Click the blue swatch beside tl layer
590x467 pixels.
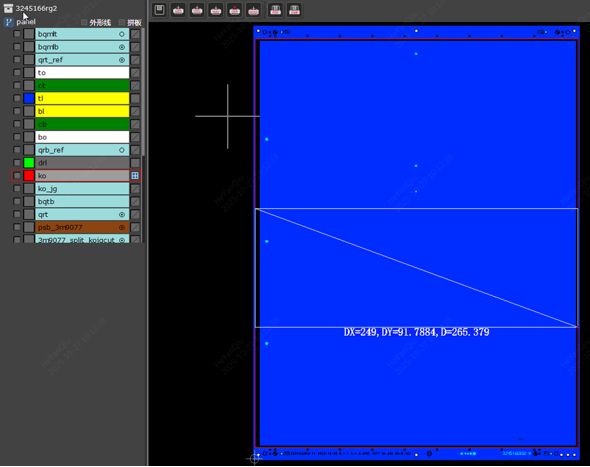29,98
